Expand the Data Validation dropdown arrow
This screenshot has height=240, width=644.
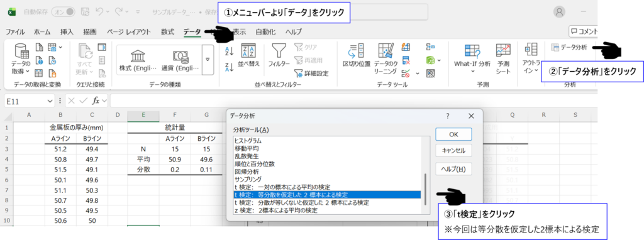(x=418, y=74)
